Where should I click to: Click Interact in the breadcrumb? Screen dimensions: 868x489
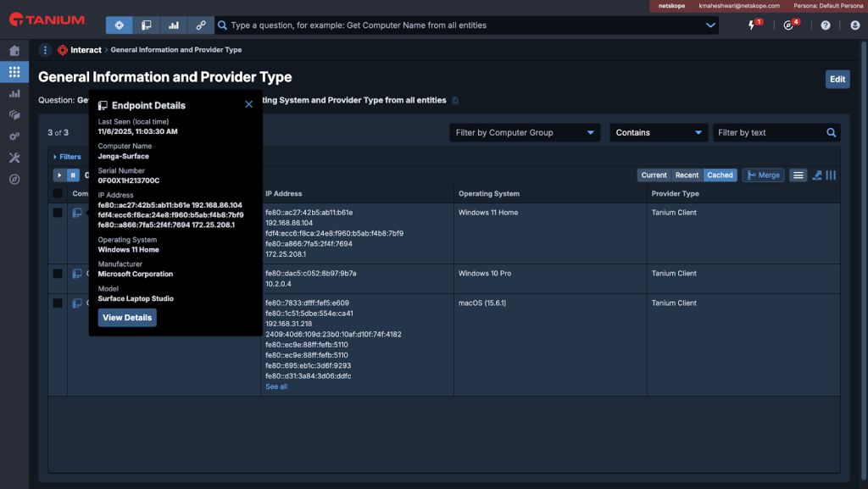pyautogui.click(x=86, y=50)
